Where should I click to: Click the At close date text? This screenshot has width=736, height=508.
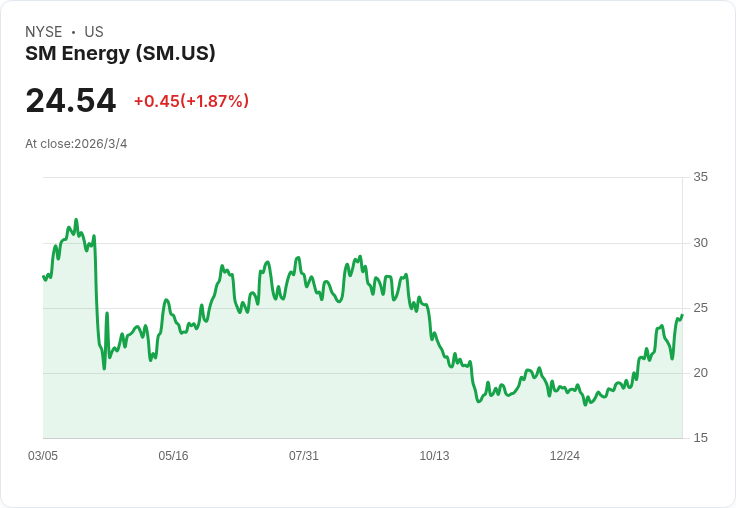pos(76,144)
